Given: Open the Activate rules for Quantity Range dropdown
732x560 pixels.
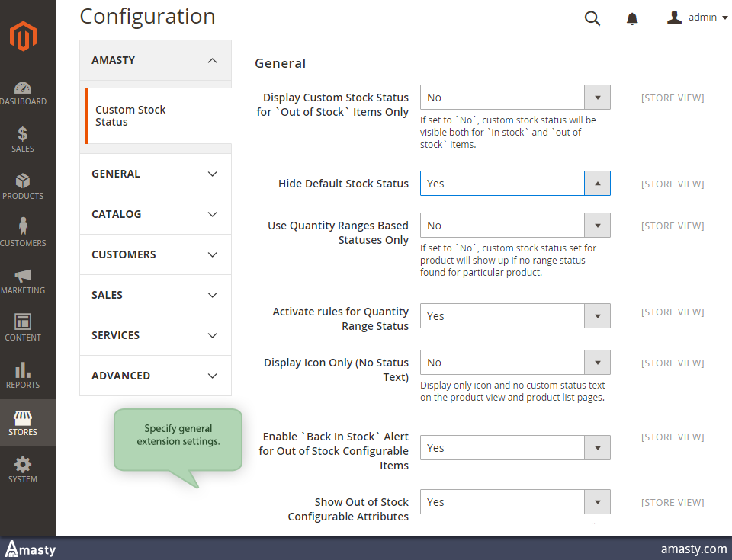Looking at the screenshot, I should [515, 316].
